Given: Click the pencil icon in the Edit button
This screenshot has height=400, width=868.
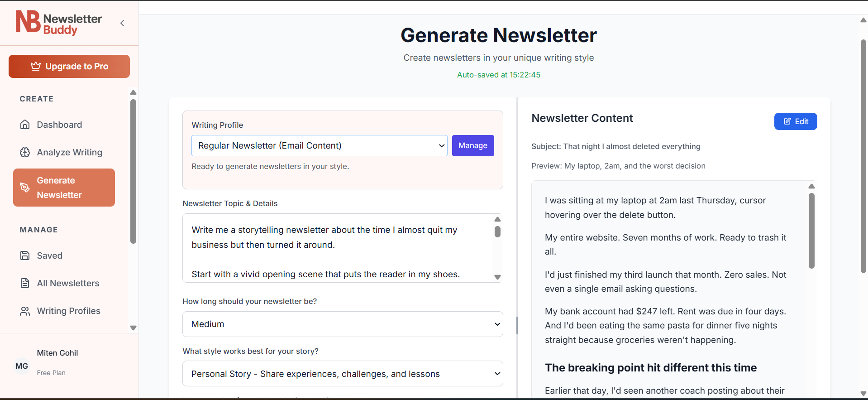Looking at the screenshot, I should point(787,121).
